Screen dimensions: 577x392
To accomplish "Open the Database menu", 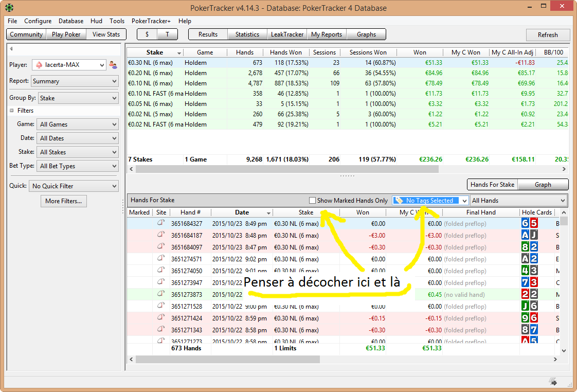I will 71,21.
